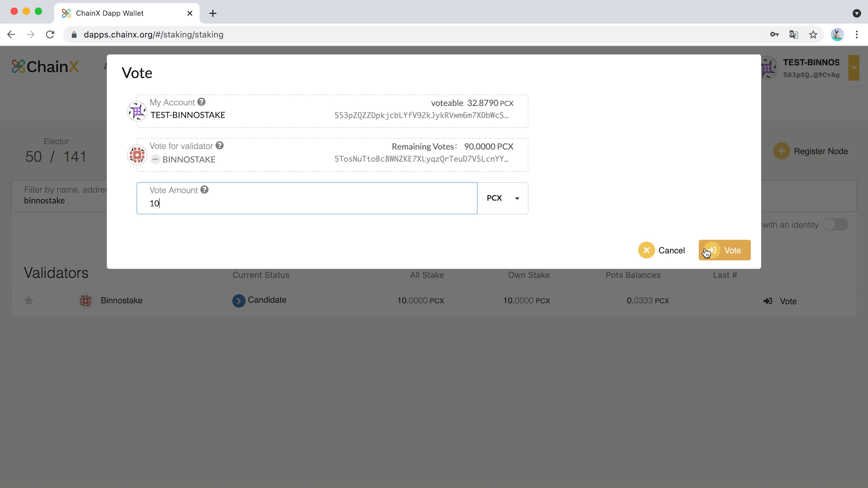Click the Binnostake validator name
Screen dimensions: 868x488
[122, 300]
